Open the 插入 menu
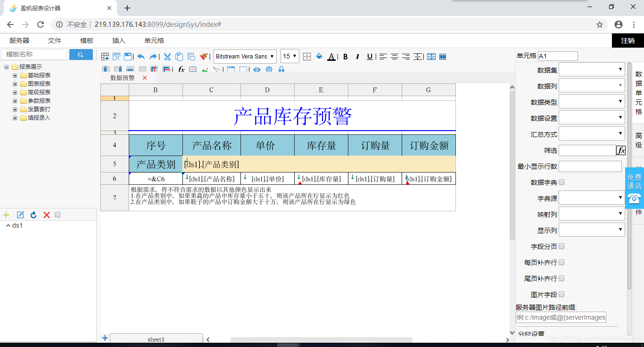The width and height of the screenshot is (644, 347). point(119,41)
